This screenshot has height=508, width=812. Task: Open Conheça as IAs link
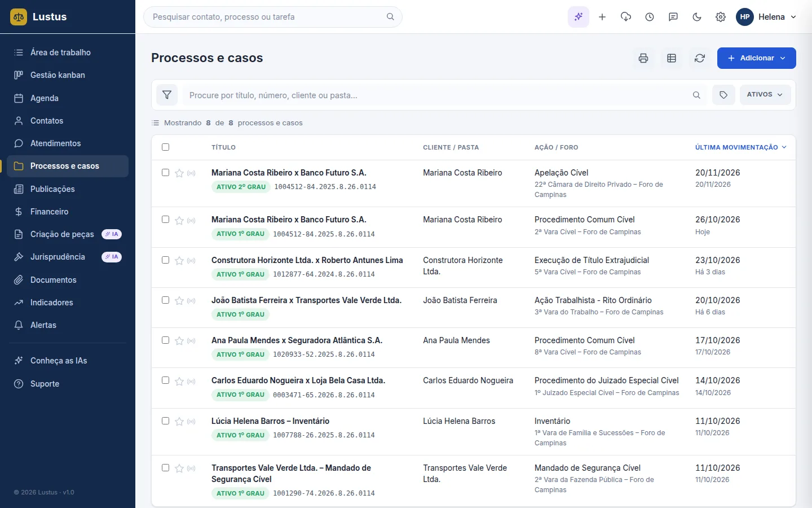pos(68,361)
